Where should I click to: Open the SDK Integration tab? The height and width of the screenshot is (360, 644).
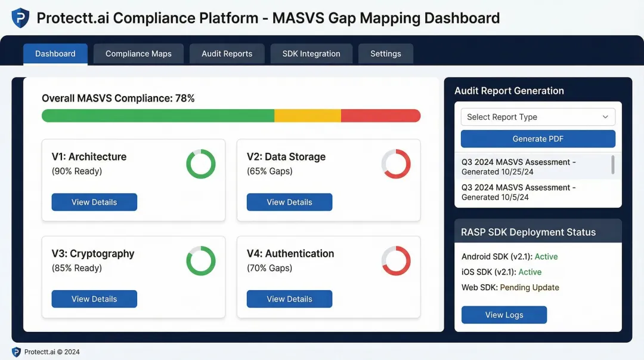click(311, 53)
